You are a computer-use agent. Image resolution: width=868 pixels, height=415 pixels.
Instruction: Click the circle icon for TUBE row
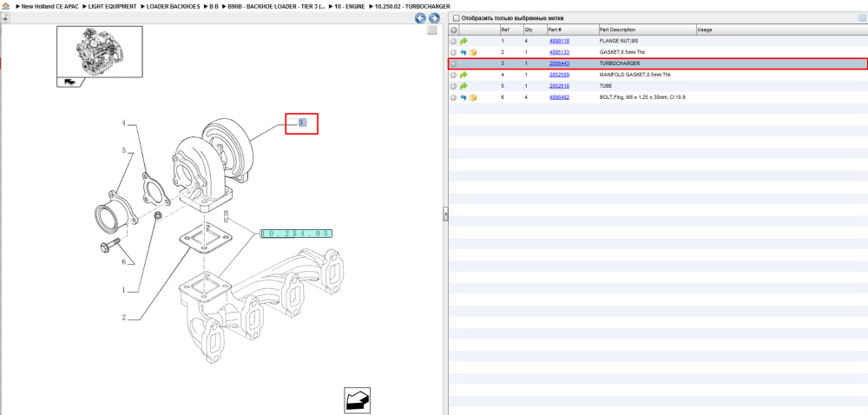point(453,86)
